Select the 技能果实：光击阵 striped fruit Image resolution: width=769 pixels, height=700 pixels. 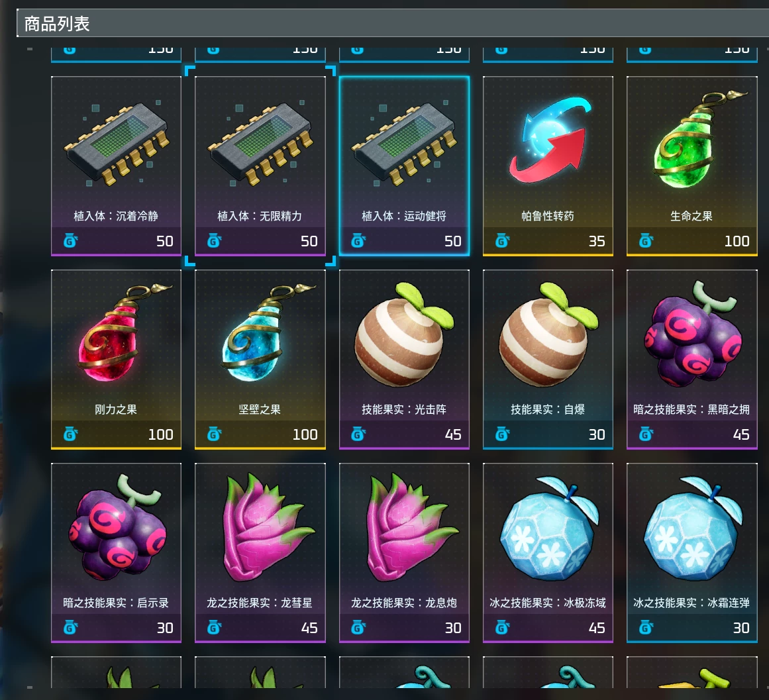pyautogui.click(x=404, y=360)
